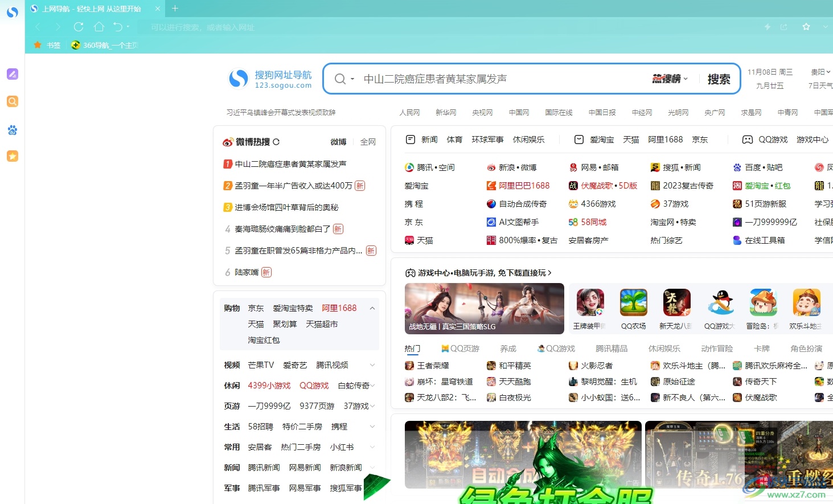Image resolution: width=833 pixels, height=504 pixels.
Task: Open 游戏中心 header link
Action: pyautogui.click(x=478, y=273)
